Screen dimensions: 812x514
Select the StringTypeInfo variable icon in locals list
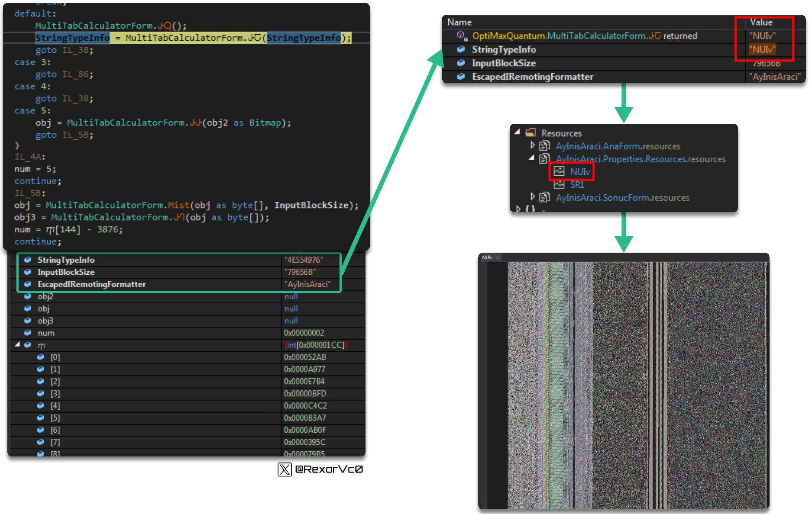pyautogui.click(x=28, y=260)
